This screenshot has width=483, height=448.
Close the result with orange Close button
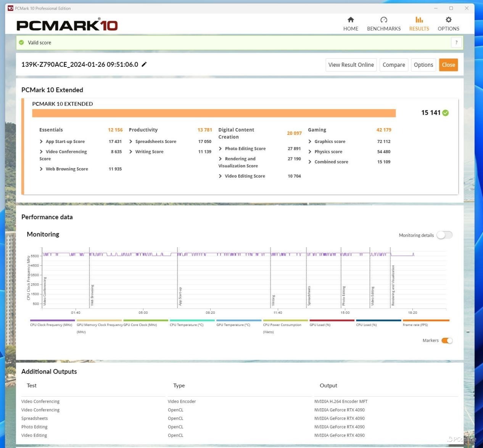[x=448, y=65]
